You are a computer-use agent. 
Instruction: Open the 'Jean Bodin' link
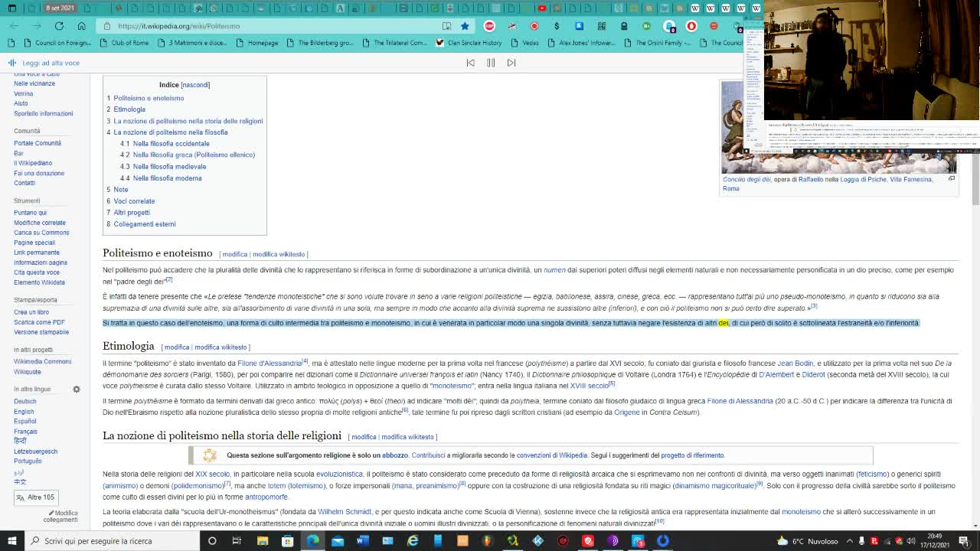point(795,364)
